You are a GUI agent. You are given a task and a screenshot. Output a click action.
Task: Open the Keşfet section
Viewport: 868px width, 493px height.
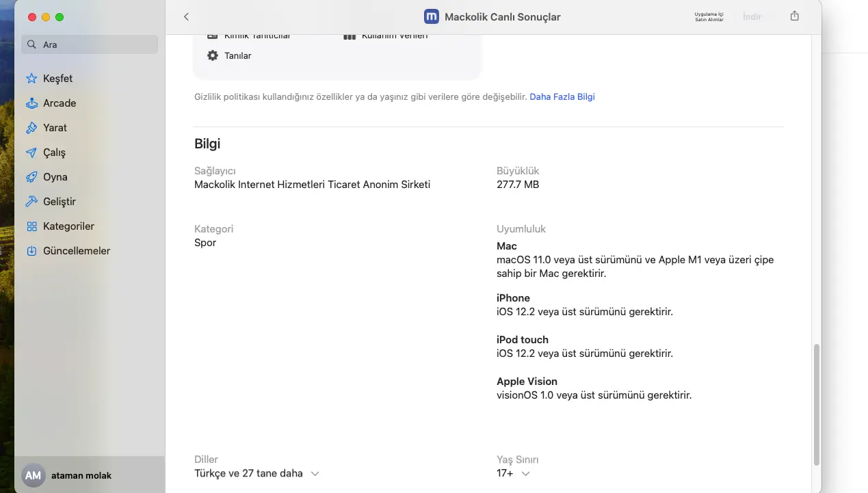pyautogui.click(x=90, y=79)
